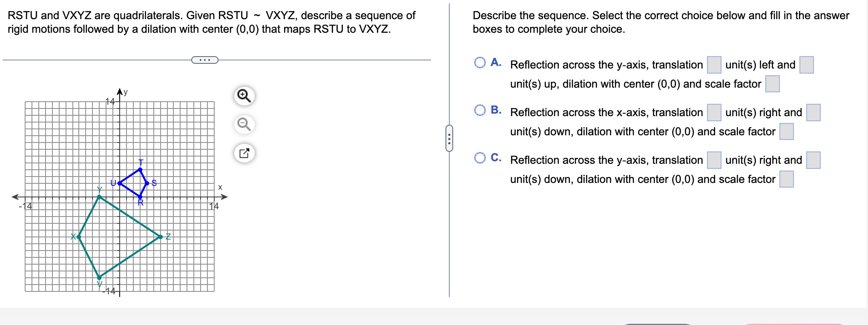The height and width of the screenshot is (325, 868).
Task: Click choice B scale factor input box
Action: click(x=787, y=131)
